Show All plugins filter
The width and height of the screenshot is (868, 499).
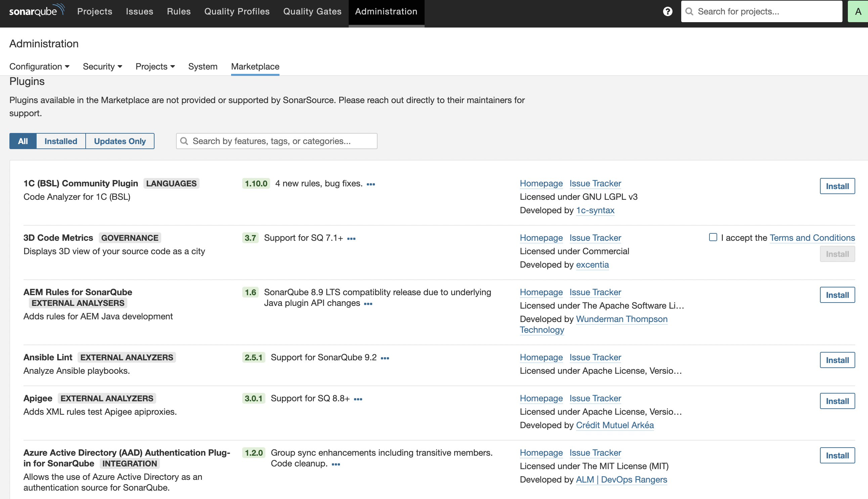(x=23, y=141)
